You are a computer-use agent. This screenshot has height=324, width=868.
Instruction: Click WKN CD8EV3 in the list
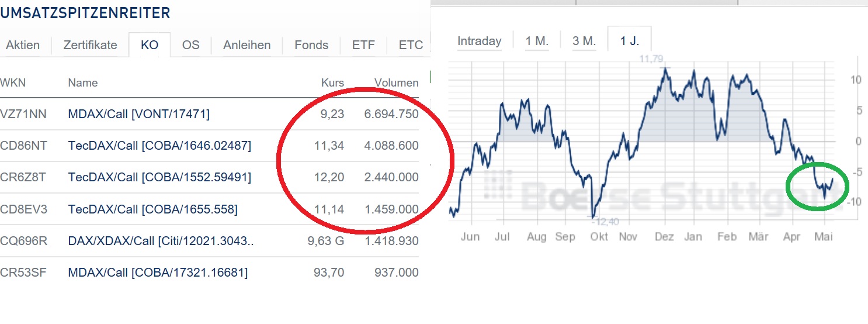pyautogui.click(x=23, y=209)
